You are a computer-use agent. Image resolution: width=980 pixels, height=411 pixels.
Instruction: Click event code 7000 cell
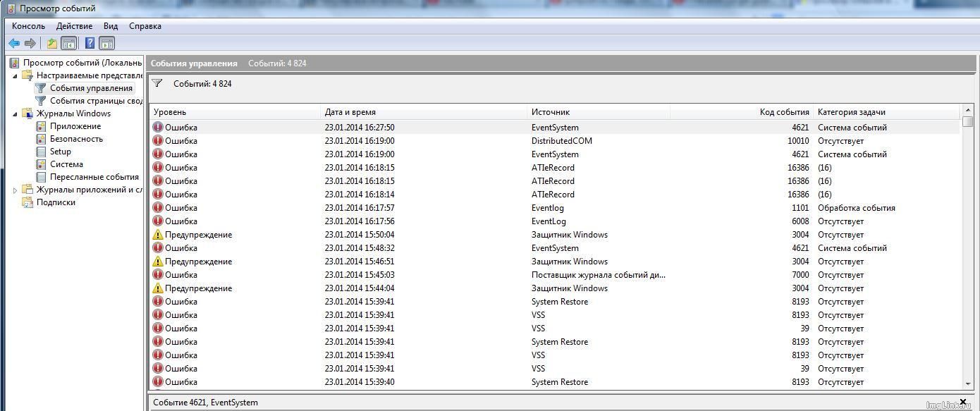point(800,275)
